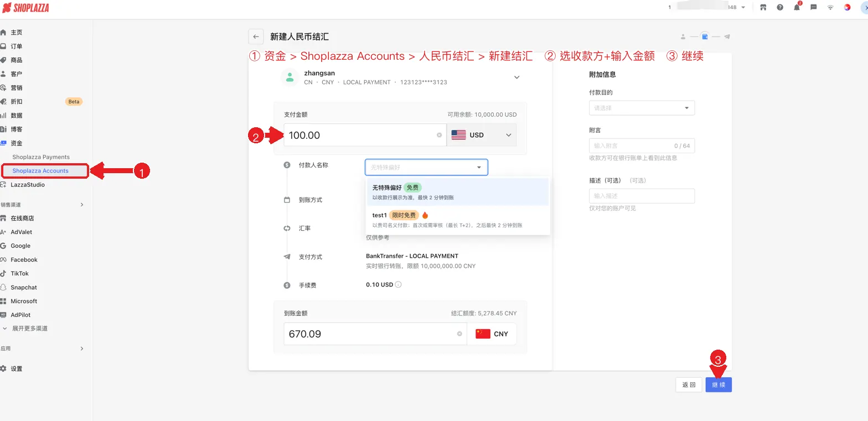Expand the 销售渠道 section arrow
This screenshot has height=421, width=868.
82,205
